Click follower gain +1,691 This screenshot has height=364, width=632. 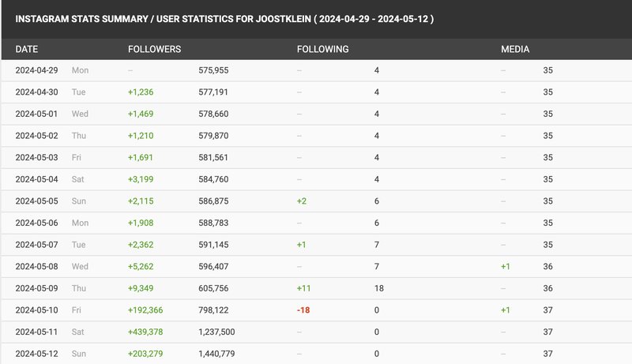(x=141, y=157)
